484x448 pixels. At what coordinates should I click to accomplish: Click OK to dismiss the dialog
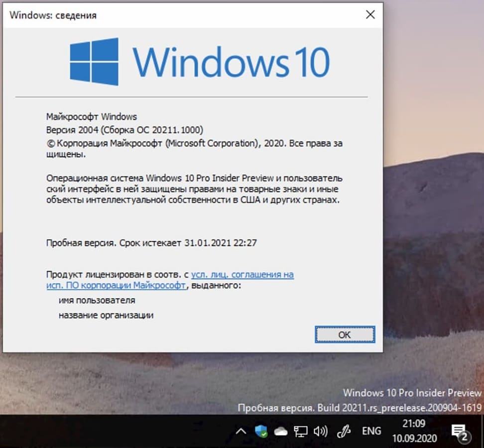pos(345,334)
